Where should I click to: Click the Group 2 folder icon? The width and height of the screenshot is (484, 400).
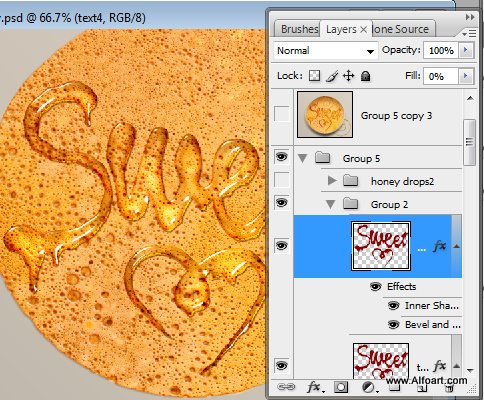pos(351,204)
